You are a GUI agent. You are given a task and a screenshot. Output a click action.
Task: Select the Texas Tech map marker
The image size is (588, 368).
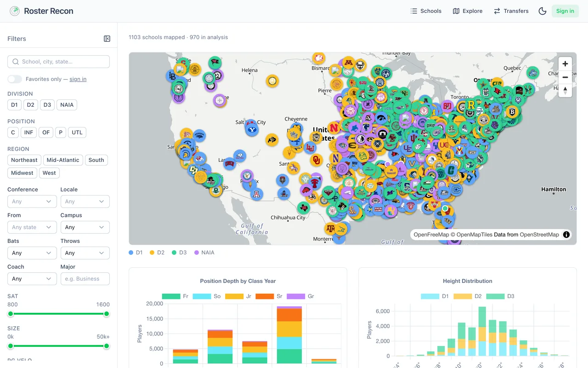point(315,184)
